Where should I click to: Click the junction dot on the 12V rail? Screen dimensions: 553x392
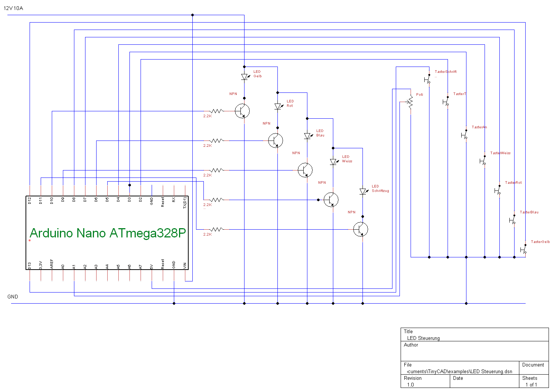(192, 15)
